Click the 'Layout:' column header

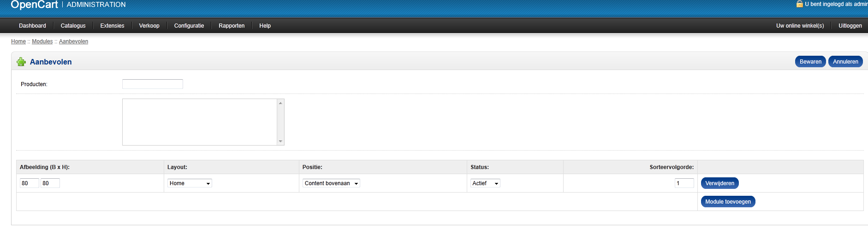tap(177, 167)
